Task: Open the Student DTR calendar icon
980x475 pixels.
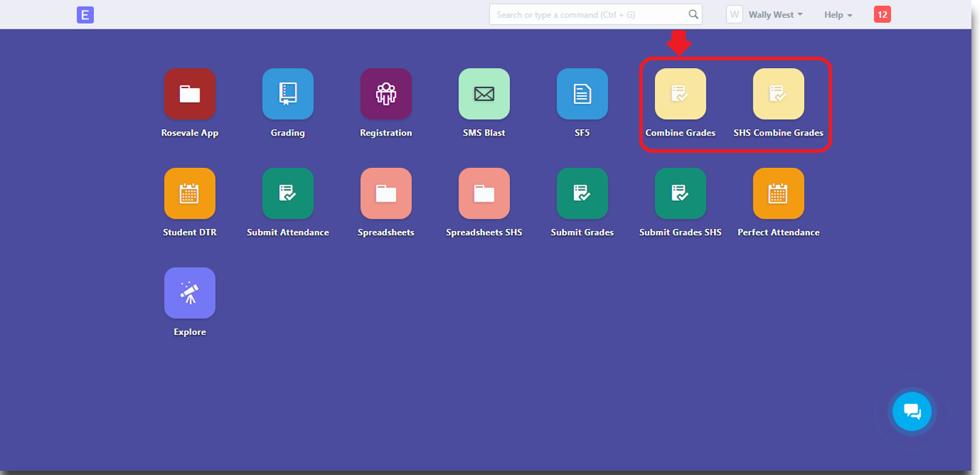Action: 189,194
